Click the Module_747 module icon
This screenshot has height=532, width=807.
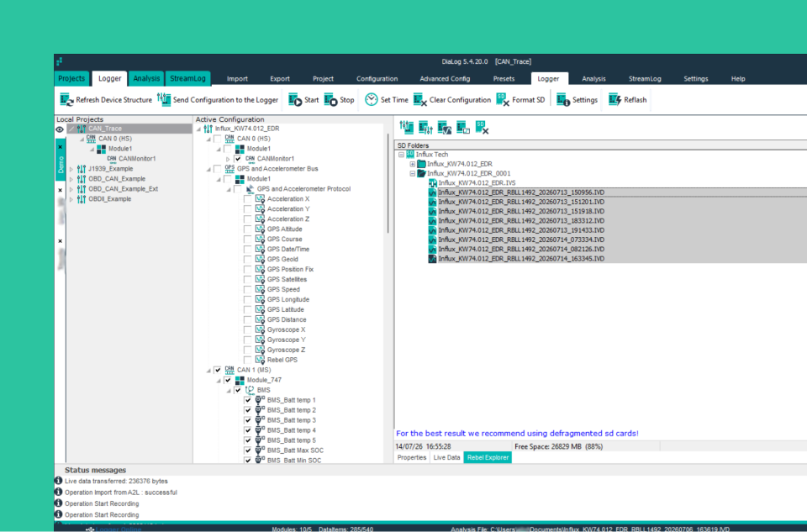(x=240, y=380)
